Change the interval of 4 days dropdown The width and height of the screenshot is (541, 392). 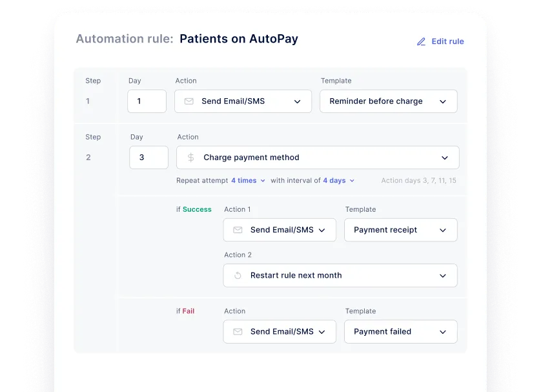[x=338, y=180]
